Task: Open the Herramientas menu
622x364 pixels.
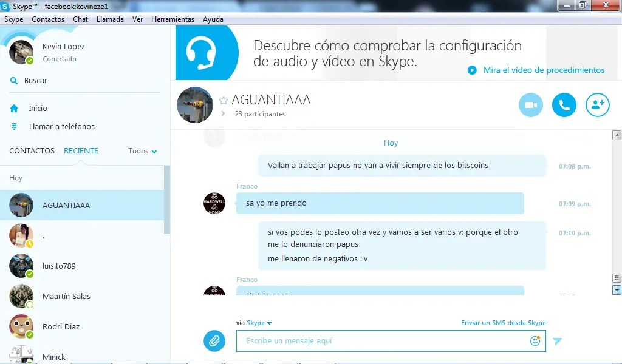Action: [173, 19]
